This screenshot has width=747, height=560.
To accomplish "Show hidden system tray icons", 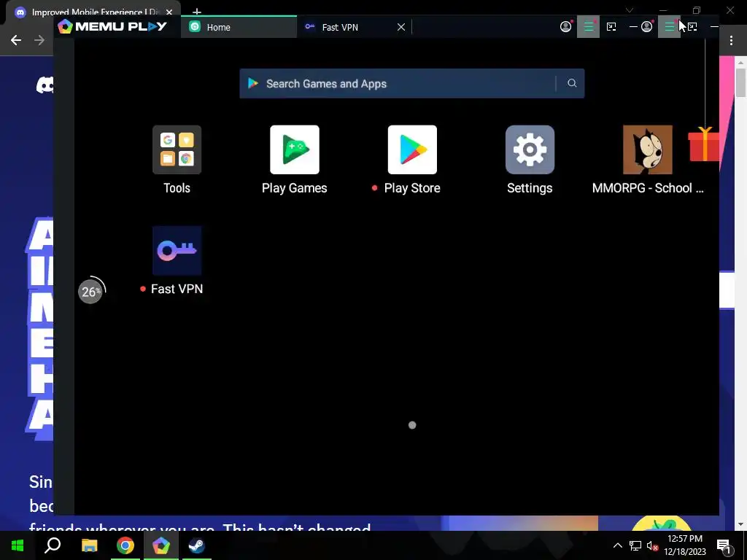I will pos(617,545).
